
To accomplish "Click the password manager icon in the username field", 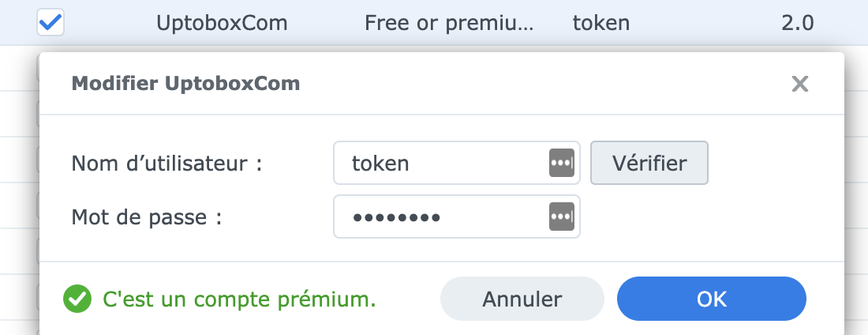I will click(561, 163).
